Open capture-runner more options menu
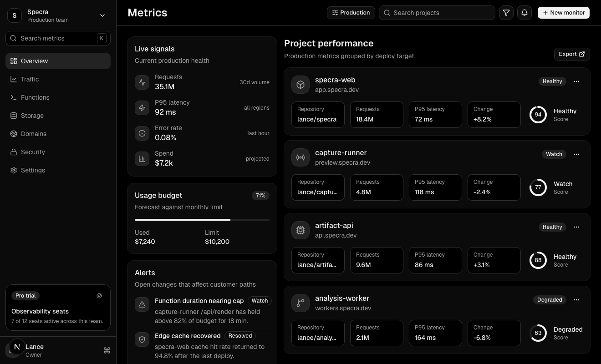 [576, 154]
